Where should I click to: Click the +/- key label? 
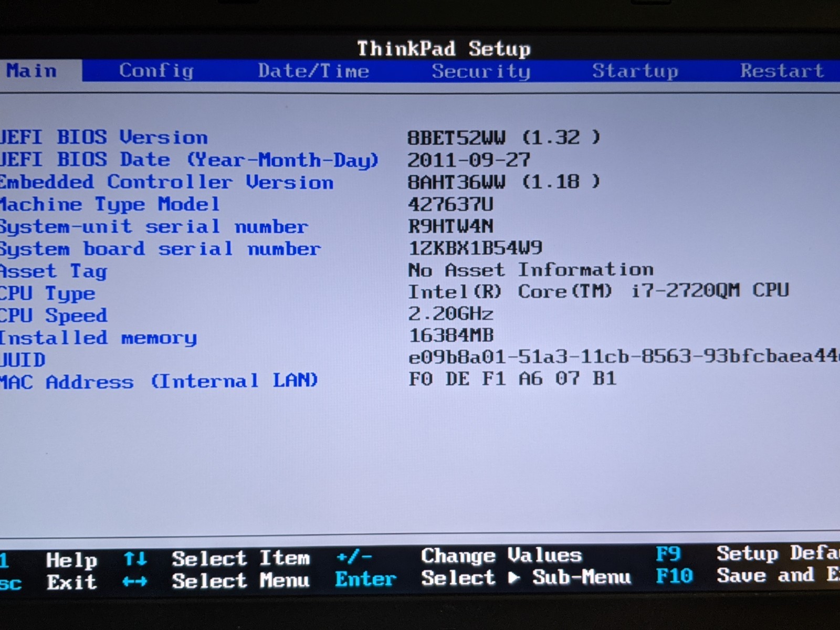pyautogui.click(x=354, y=556)
